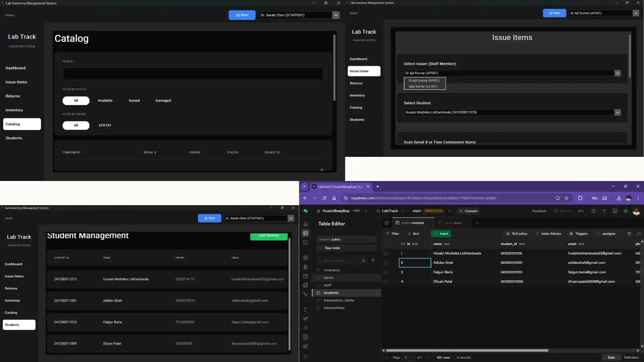This screenshot has height=362, width=644.
Task: Open the Select Student dropdown arrow
Action: pos(618,112)
